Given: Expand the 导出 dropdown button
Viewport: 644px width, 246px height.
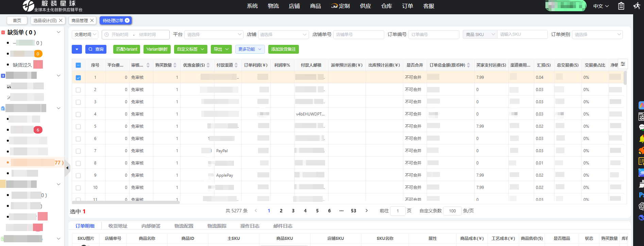Looking at the screenshot, I should (x=221, y=49).
